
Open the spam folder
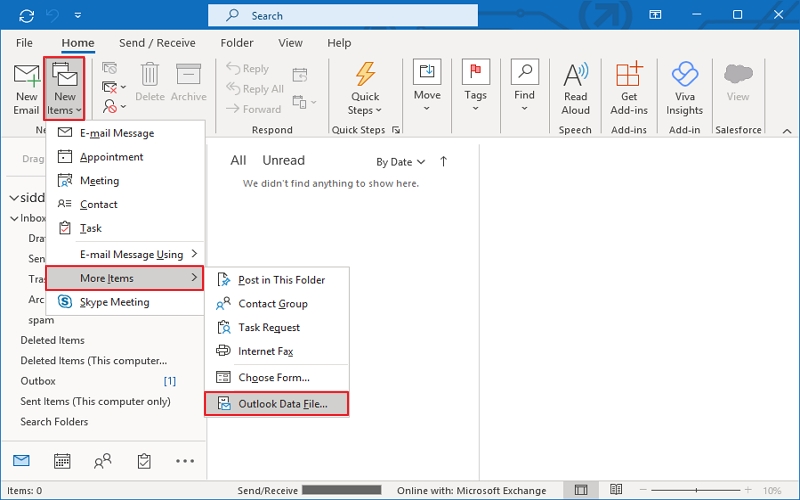click(41, 320)
